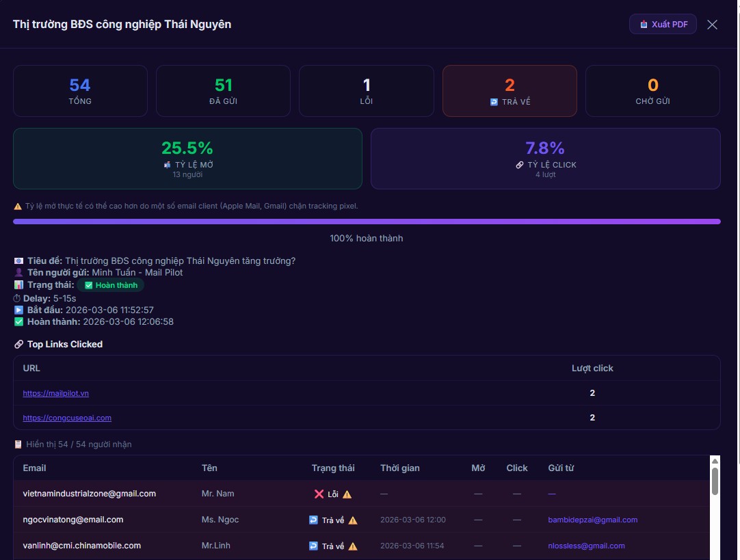Click the recipient table scrollbar

click(x=715, y=480)
